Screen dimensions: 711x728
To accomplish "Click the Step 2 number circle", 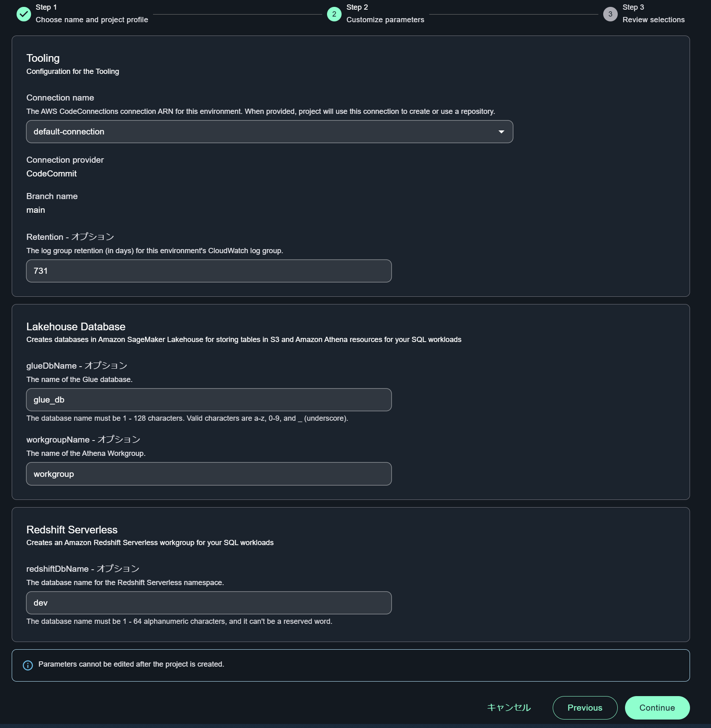I will point(334,14).
